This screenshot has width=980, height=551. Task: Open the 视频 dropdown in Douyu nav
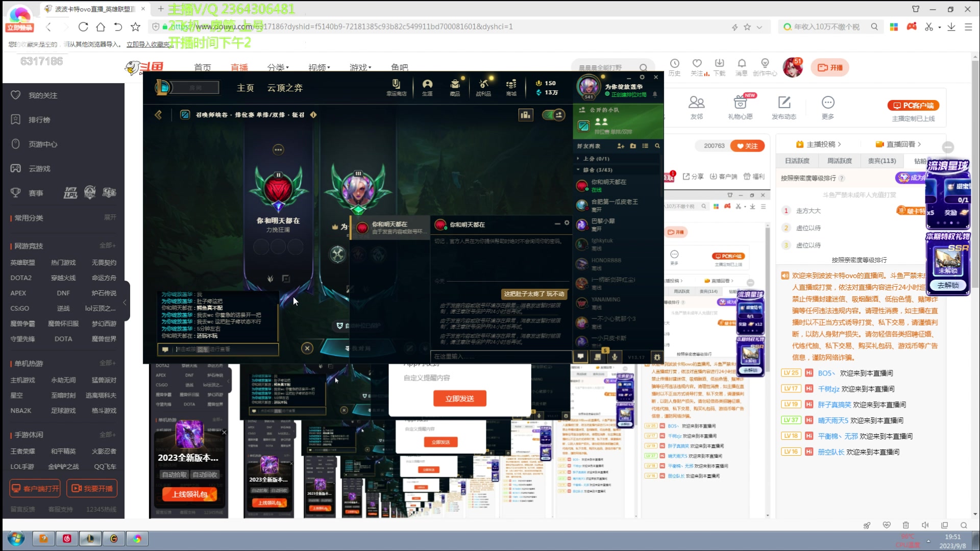(x=319, y=67)
